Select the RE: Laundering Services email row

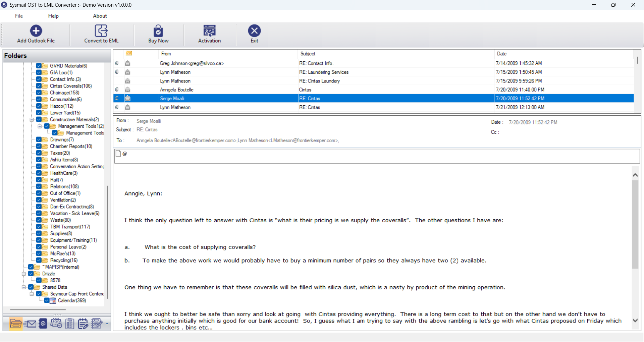374,72
